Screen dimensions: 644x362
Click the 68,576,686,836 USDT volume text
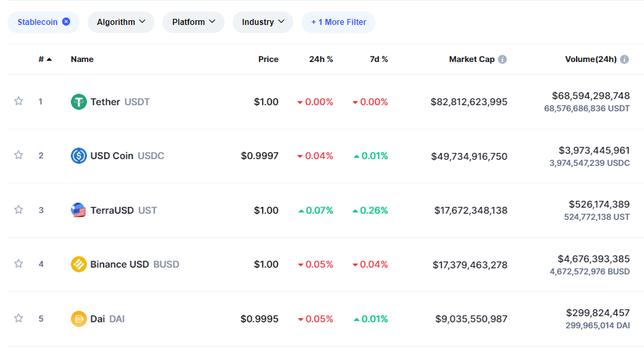pos(587,109)
